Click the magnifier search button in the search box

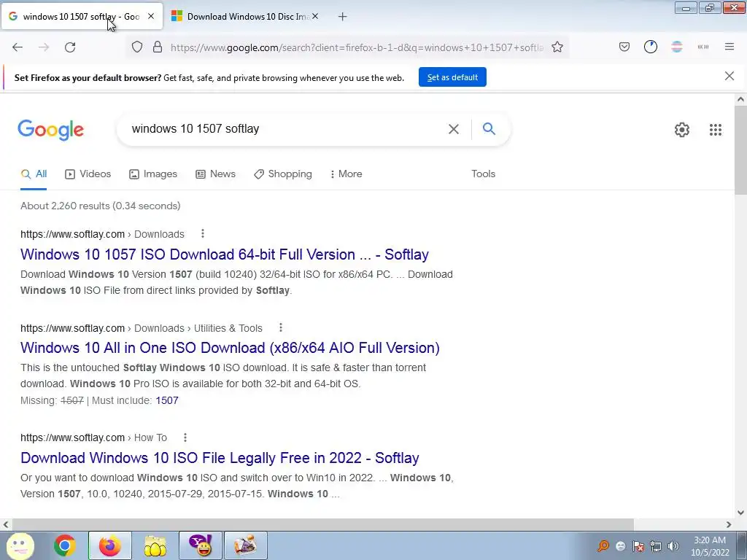coord(489,128)
